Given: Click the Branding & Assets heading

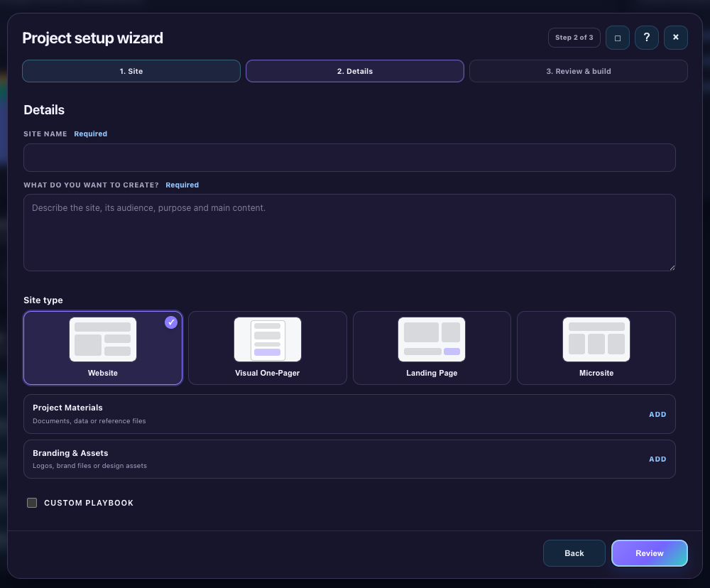Looking at the screenshot, I should coord(70,453).
